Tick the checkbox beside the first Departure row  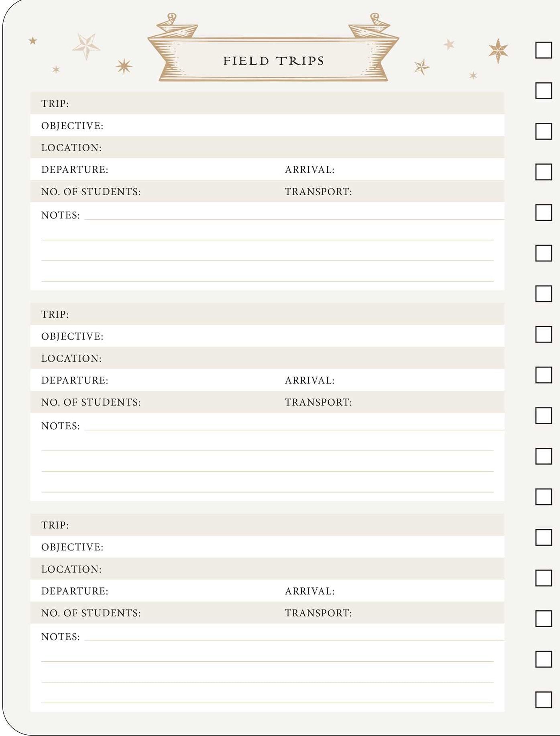(x=544, y=172)
